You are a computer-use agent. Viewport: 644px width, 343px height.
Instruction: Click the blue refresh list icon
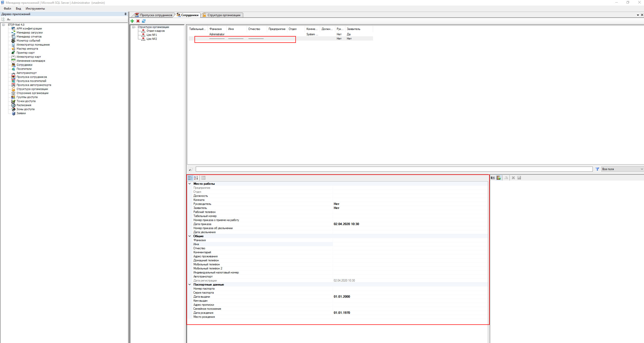[144, 21]
